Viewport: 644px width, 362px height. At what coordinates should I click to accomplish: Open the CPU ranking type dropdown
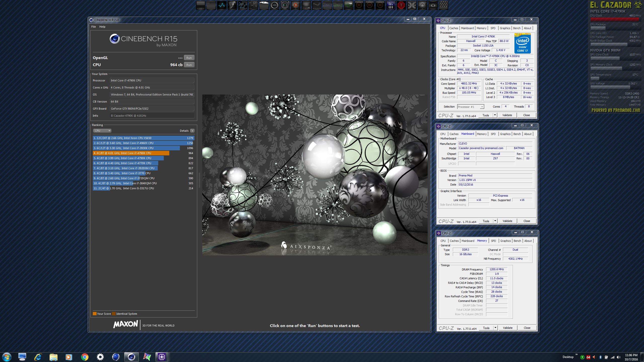tap(102, 131)
